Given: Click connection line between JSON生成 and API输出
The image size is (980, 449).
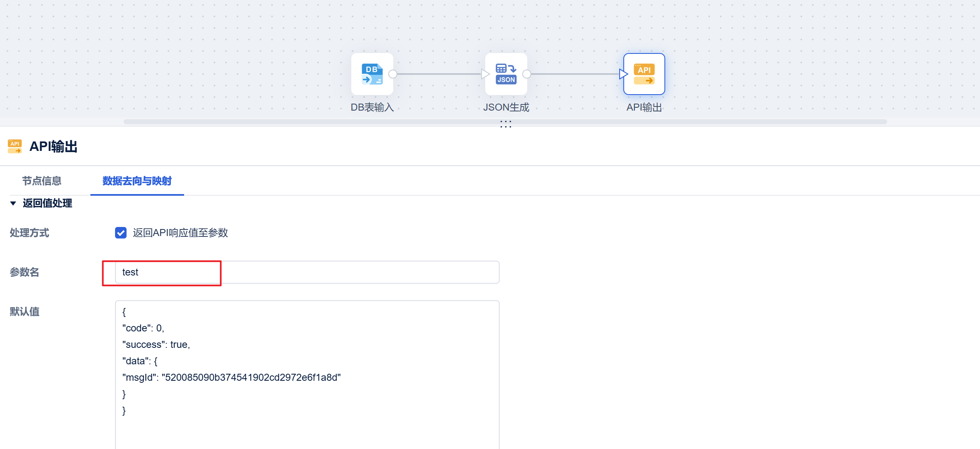Looking at the screenshot, I should tap(575, 74).
